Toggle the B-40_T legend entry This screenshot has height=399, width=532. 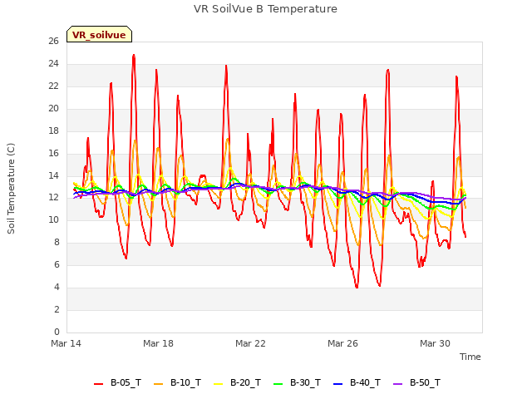[357, 382]
